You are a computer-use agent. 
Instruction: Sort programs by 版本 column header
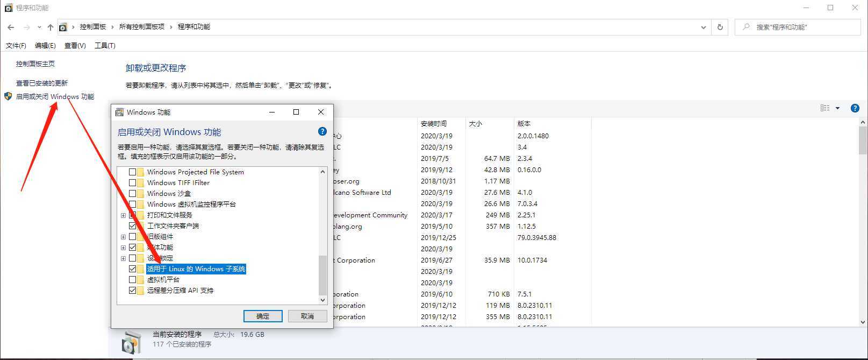tap(552, 123)
